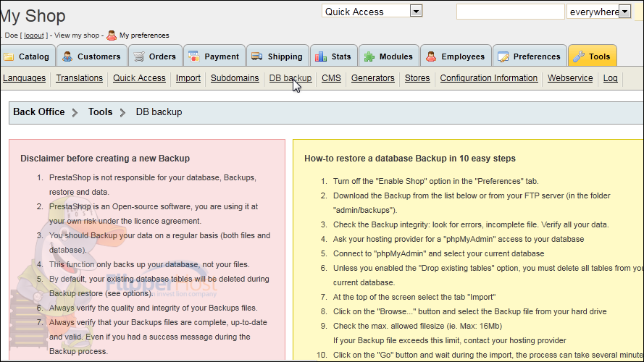The width and height of the screenshot is (644, 362).
Task: View the Stats tab
Action: point(334,56)
